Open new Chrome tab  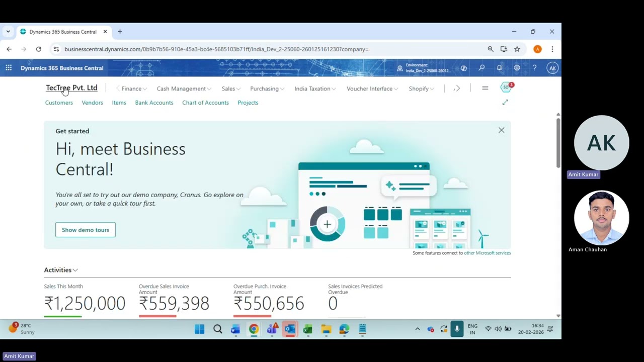[x=120, y=32]
